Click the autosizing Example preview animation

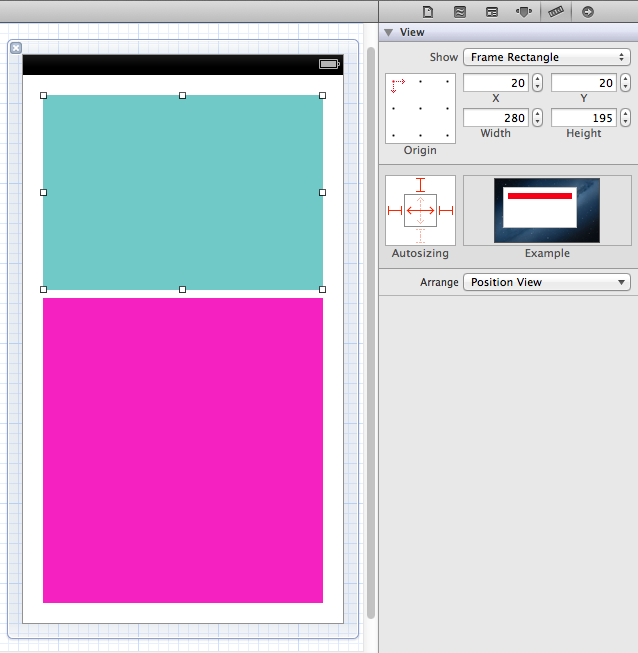click(547, 210)
